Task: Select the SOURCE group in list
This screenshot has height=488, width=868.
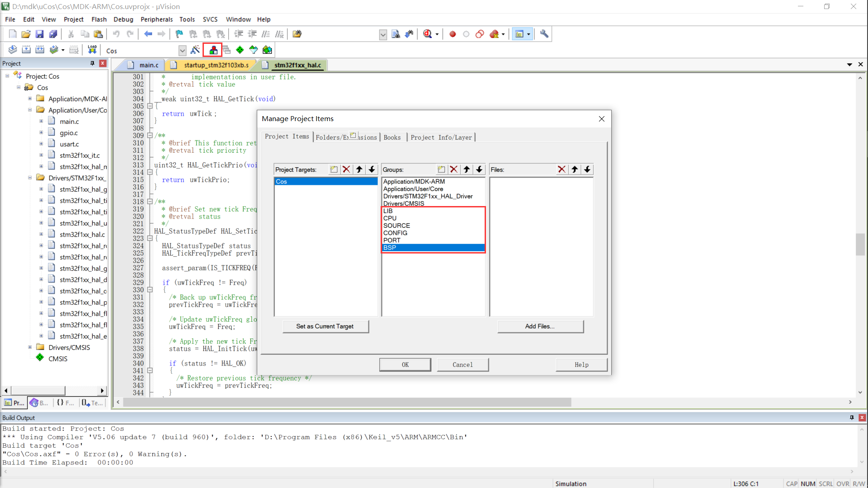Action: pos(396,225)
